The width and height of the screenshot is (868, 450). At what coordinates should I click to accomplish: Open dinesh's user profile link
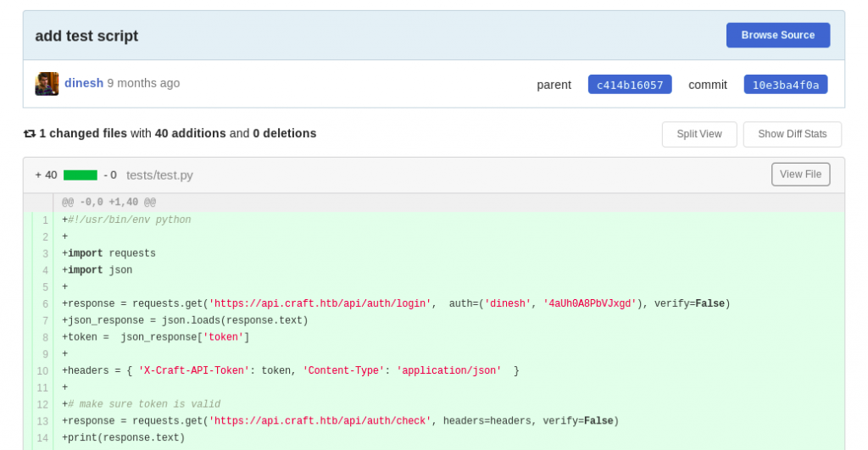(x=84, y=83)
